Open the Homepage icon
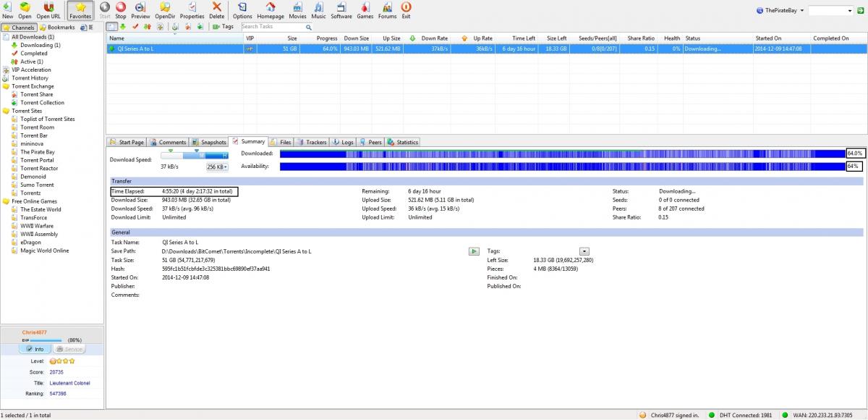868x420 pixels. click(x=271, y=10)
